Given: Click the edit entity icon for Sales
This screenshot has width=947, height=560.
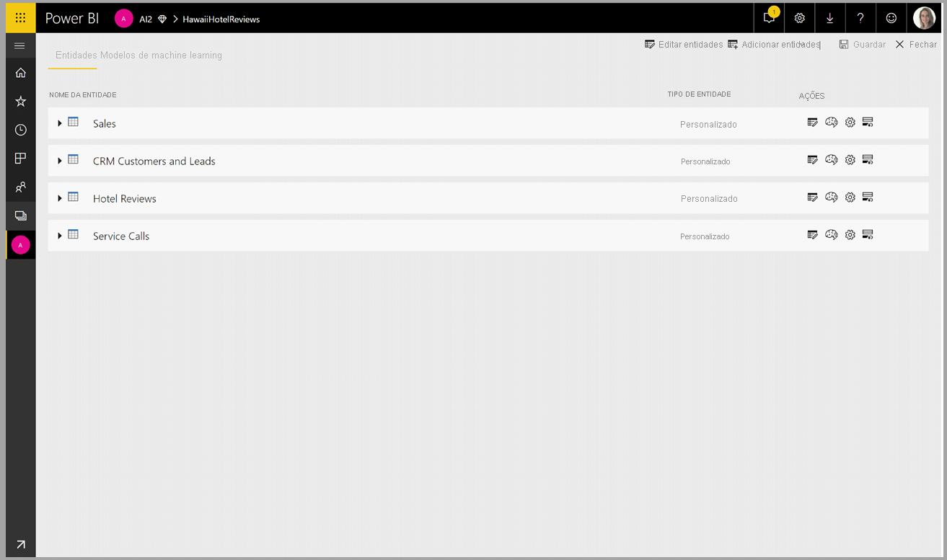Looking at the screenshot, I should (x=813, y=123).
